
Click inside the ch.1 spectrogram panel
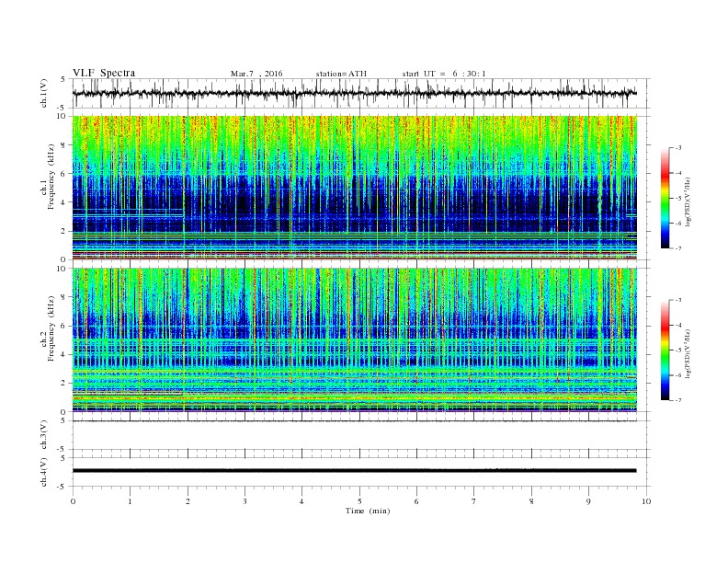pos(355,188)
